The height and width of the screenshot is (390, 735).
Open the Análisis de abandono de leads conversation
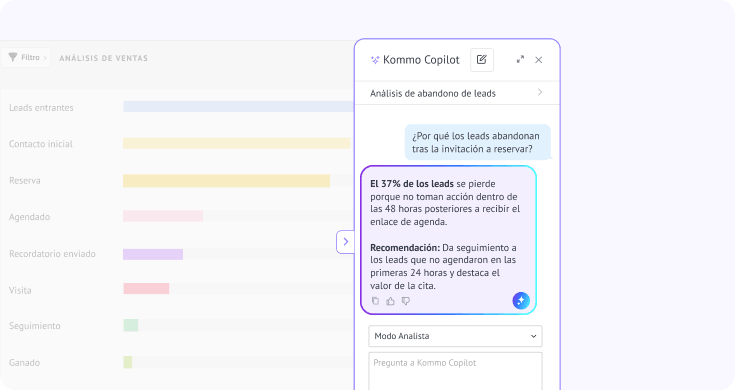click(x=457, y=93)
